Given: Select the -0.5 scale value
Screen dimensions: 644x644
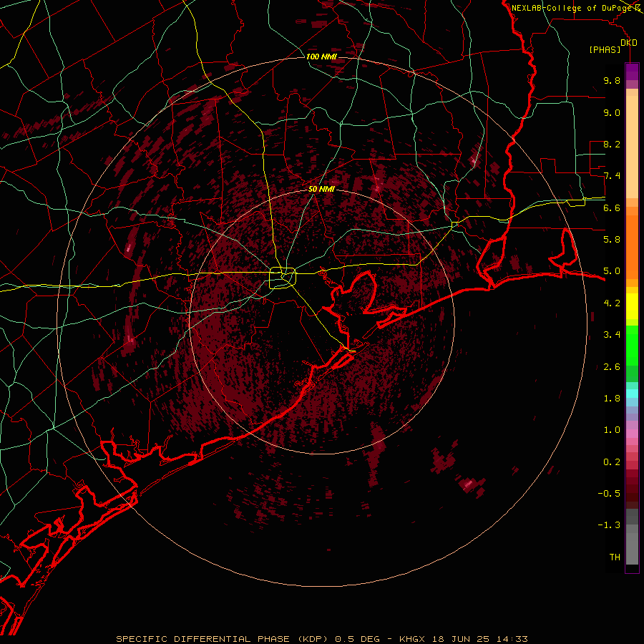Looking at the screenshot, I should pyautogui.click(x=609, y=494).
